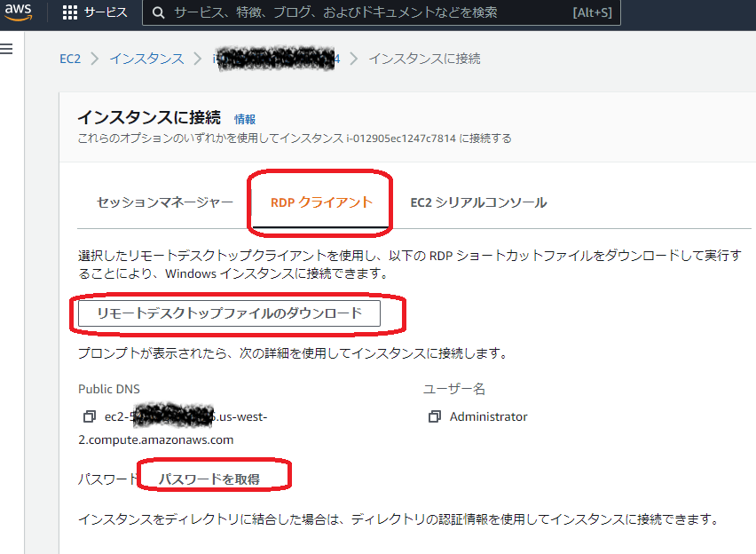The width and height of the screenshot is (756, 554).
Task: Switch to the セッションマネージャー tab
Action: 165,202
